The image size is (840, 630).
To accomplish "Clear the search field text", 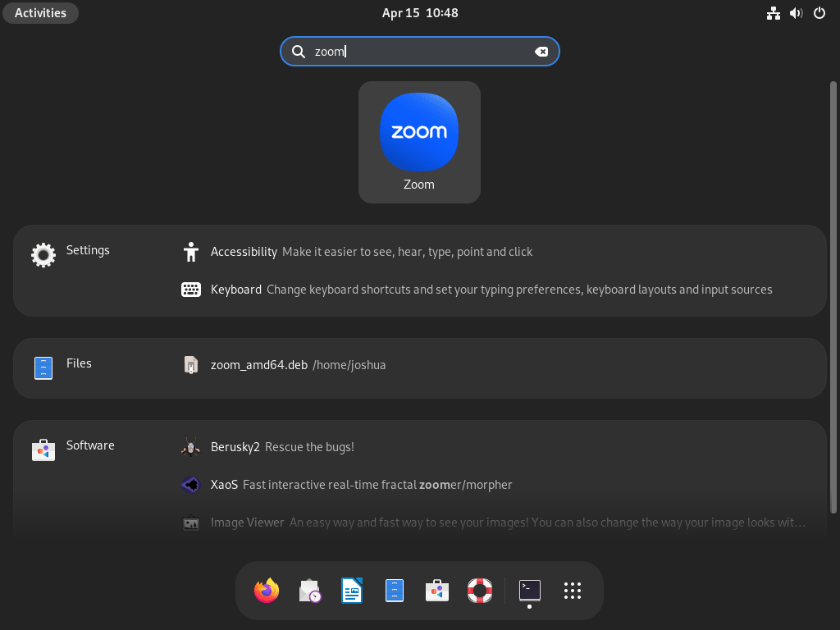I will tap(542, 51).
